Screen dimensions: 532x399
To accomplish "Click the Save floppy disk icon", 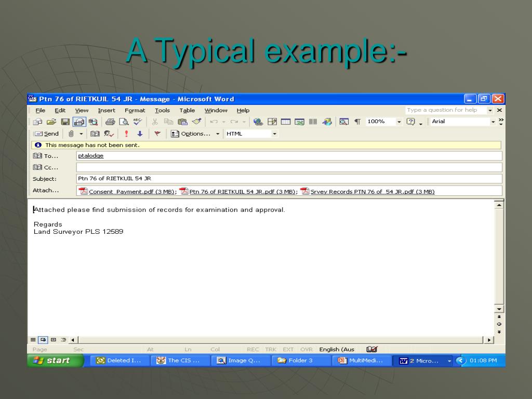I will pos(65,122).
